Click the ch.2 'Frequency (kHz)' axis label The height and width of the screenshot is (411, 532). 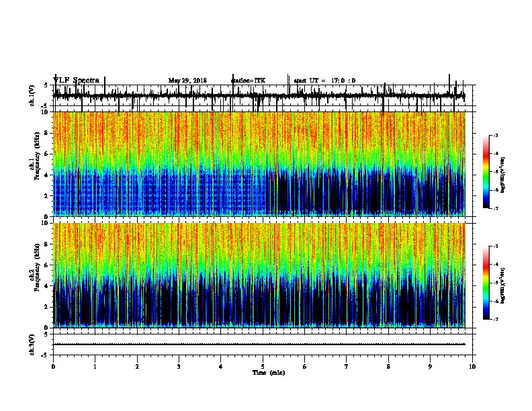pos(37,267)
